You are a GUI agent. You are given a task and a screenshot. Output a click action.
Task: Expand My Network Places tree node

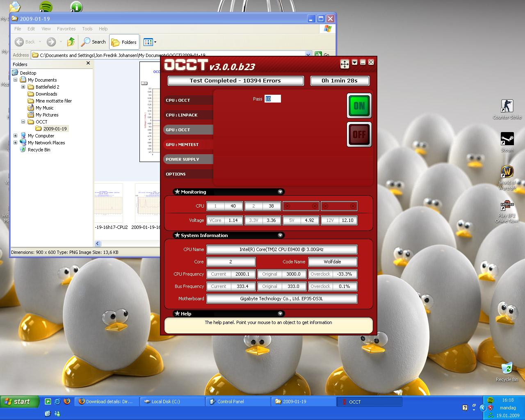tap(16, 143)
